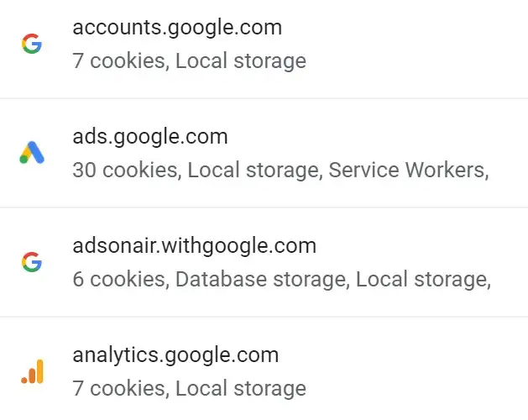Click 'Local storage' in the adsonair.withgoogle.com details
This screenshot has height=420, width=528.
coord(421,279)
